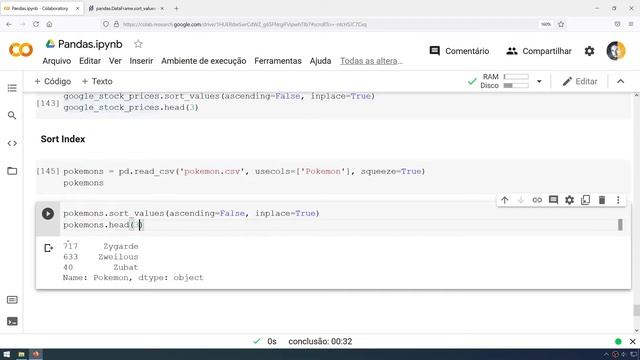This screenshot has width=640, height=360.
Task: Go back in the browser
Action: tap(9, 24)
